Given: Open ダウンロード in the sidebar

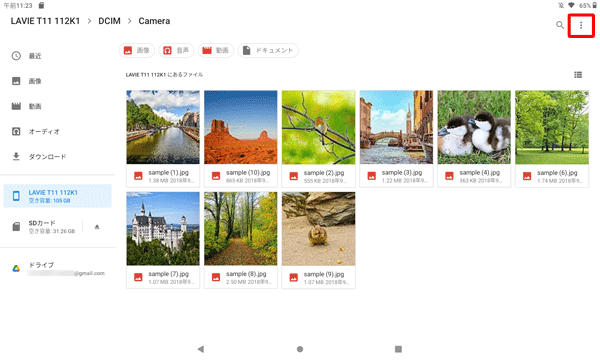Looking at the screenshot, I should (58, 156).
